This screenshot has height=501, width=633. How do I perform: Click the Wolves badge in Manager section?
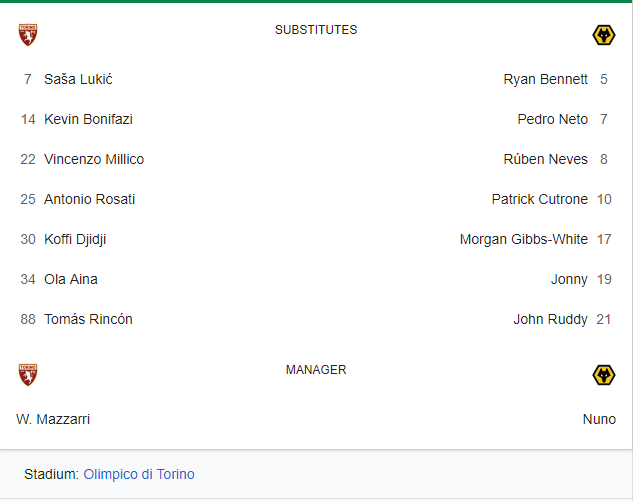coord(604,375)
